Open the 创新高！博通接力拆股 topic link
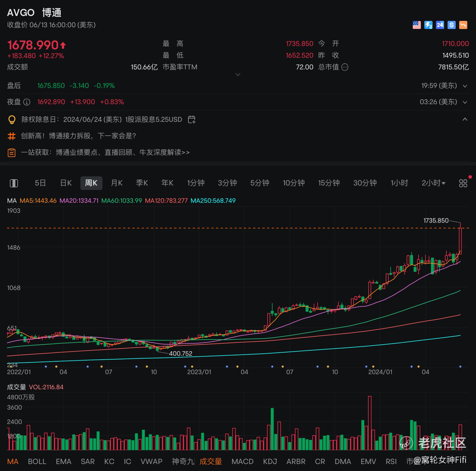The image size is (476, 471). [x=78, y=136]
